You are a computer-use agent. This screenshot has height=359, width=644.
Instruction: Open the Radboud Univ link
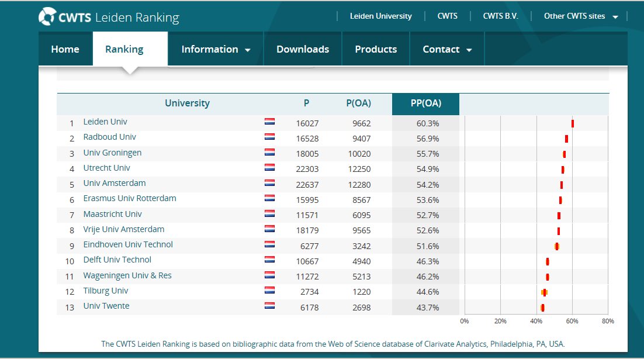110,137
